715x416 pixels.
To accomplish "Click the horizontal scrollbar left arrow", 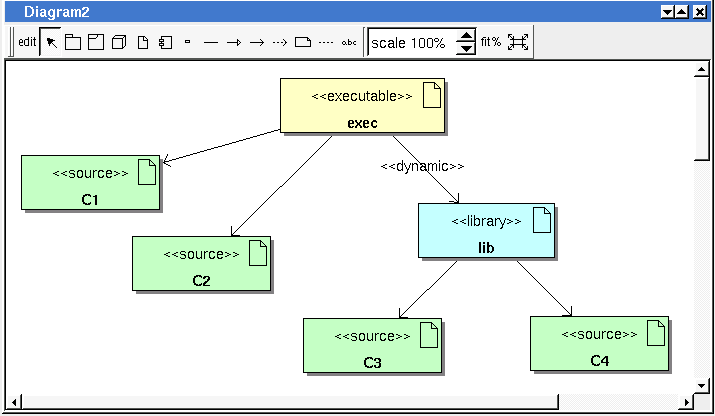I will (x=14, y=402).
